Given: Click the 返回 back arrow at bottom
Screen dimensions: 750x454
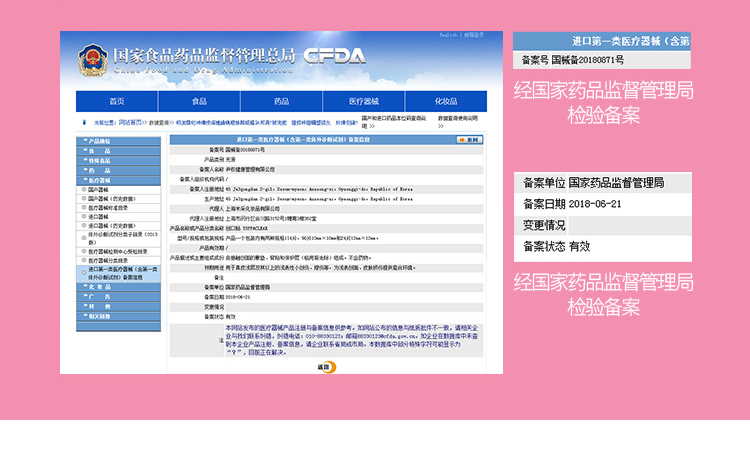Looking at the screenshot, I should pyautogui.click(x=324, y=367).
